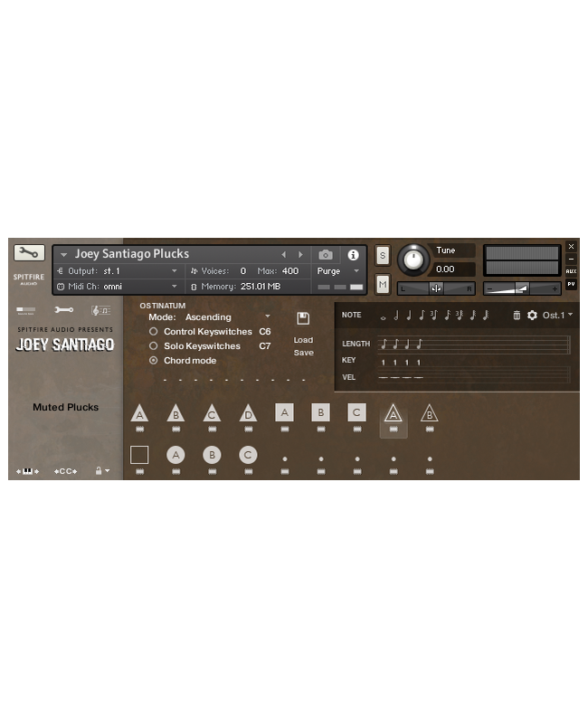Toggle the chip under circle B
The height and width of the screenshot is (718, 588).
pyautogui.click(x=212, y=471)
